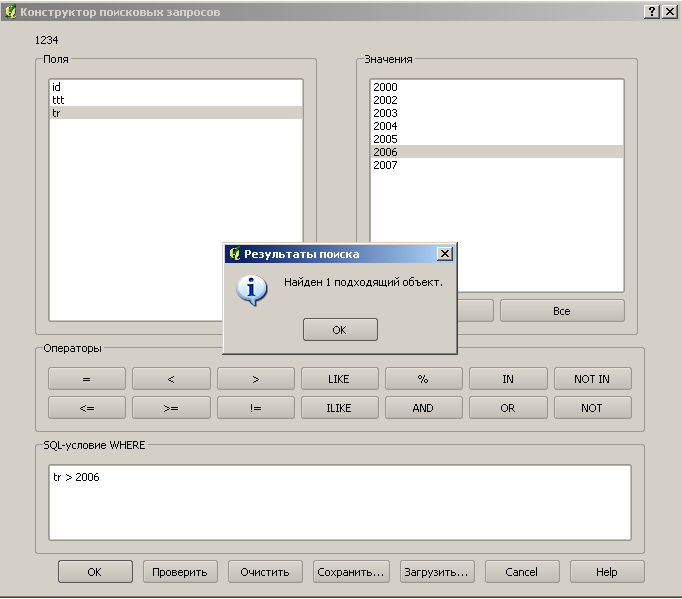Pick value 2006 in the values list

497,152
